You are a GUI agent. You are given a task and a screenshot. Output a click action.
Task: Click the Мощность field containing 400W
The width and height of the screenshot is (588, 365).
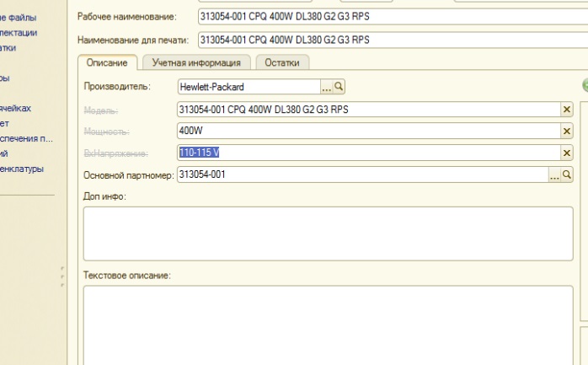(367, 131)
